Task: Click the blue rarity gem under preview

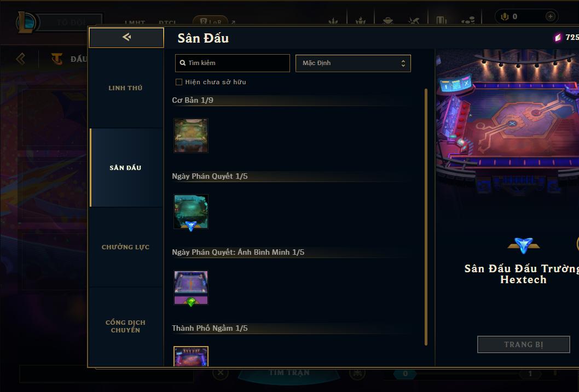Action: pos(524,245)
